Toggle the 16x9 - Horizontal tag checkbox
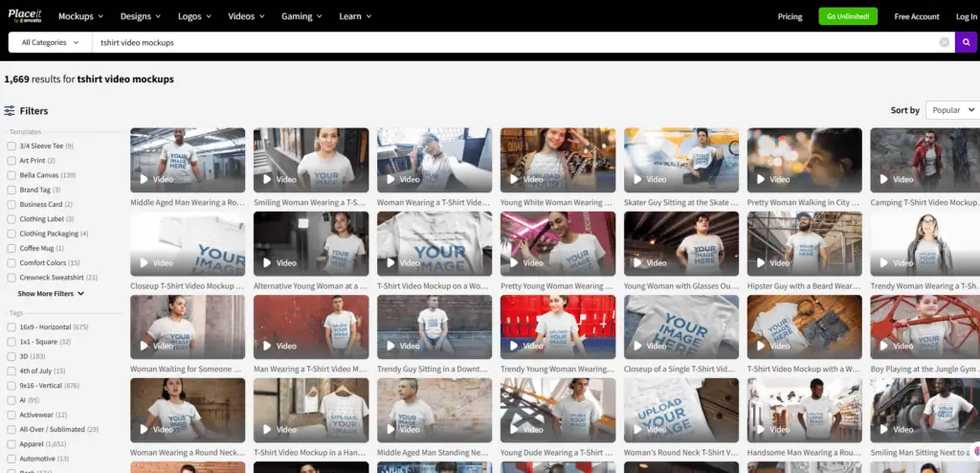Viewport: 980px width, 473px height. coord(11,327)
